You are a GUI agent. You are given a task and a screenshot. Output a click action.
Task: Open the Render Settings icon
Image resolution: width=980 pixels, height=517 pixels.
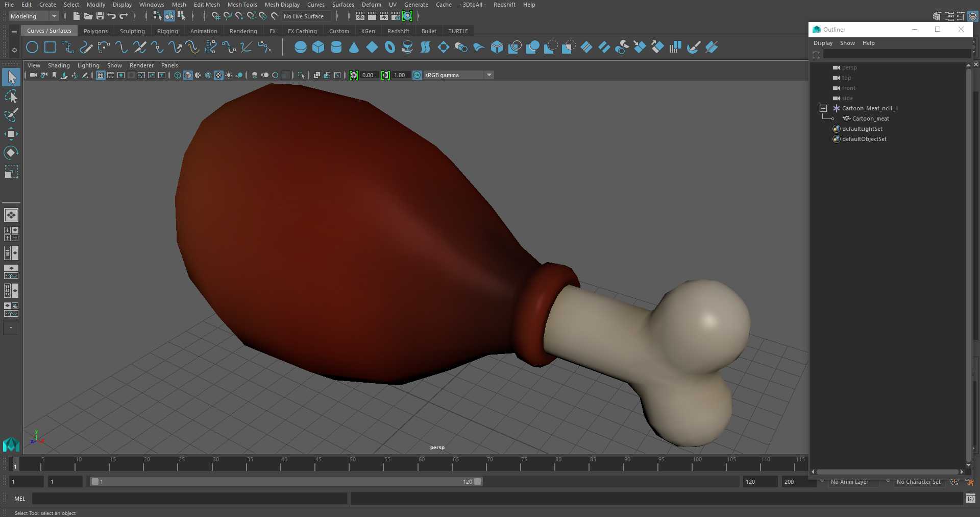point(396,16)
